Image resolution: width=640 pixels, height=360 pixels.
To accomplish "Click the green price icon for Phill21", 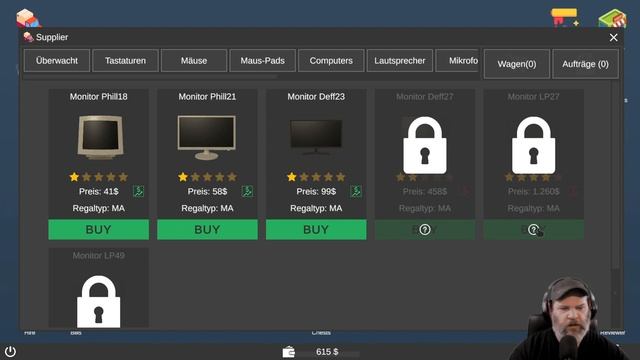I will [x=247, y=191].
